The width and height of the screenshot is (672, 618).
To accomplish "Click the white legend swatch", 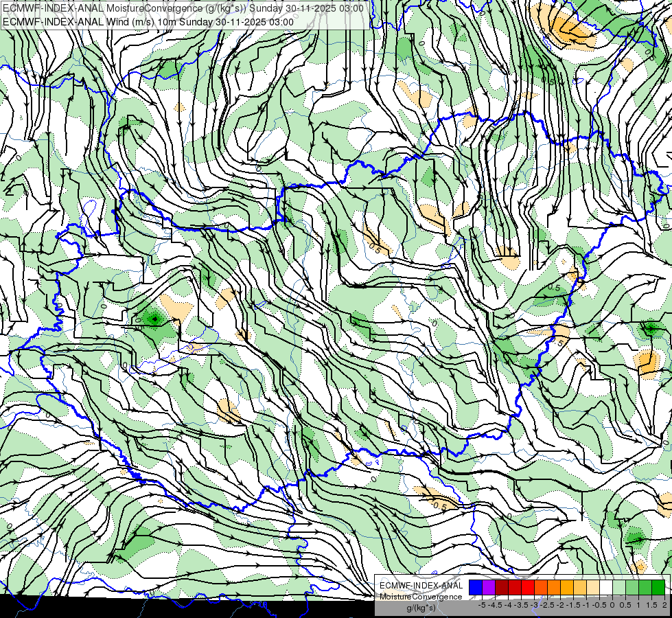I will 606,587.
